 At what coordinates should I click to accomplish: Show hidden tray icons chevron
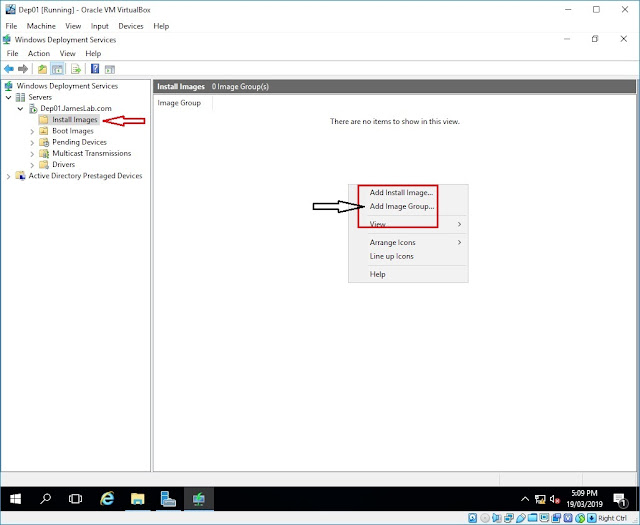525,499
